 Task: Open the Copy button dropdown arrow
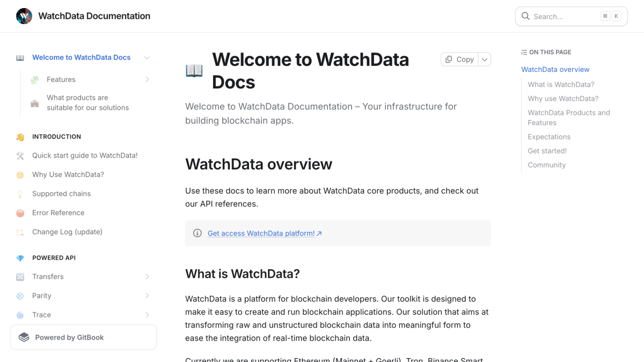click(485, 60)
